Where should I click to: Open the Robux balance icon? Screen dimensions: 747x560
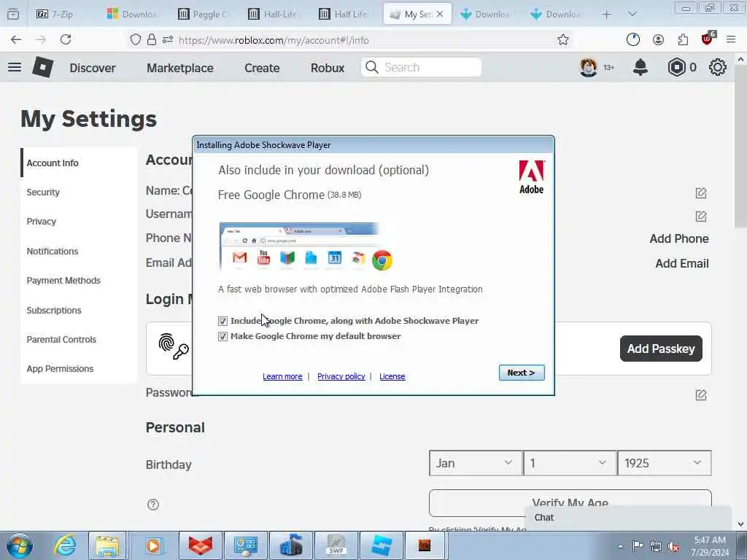[676, 67]
